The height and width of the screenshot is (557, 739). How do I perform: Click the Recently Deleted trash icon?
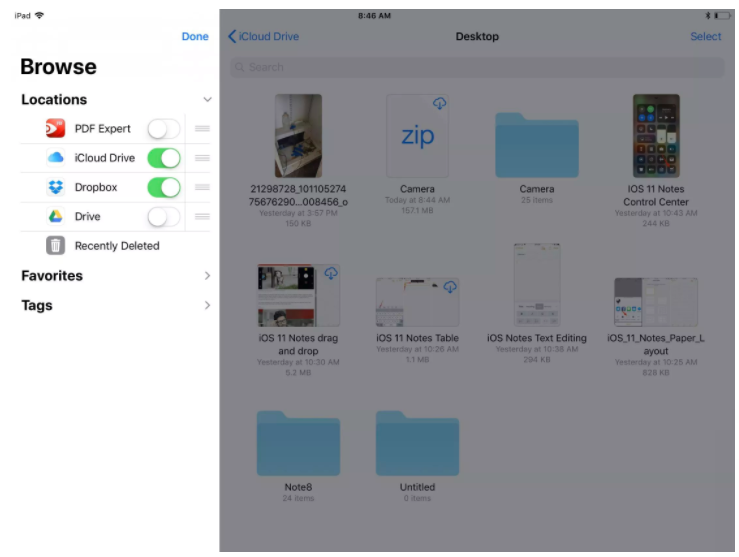coord(56,245)
